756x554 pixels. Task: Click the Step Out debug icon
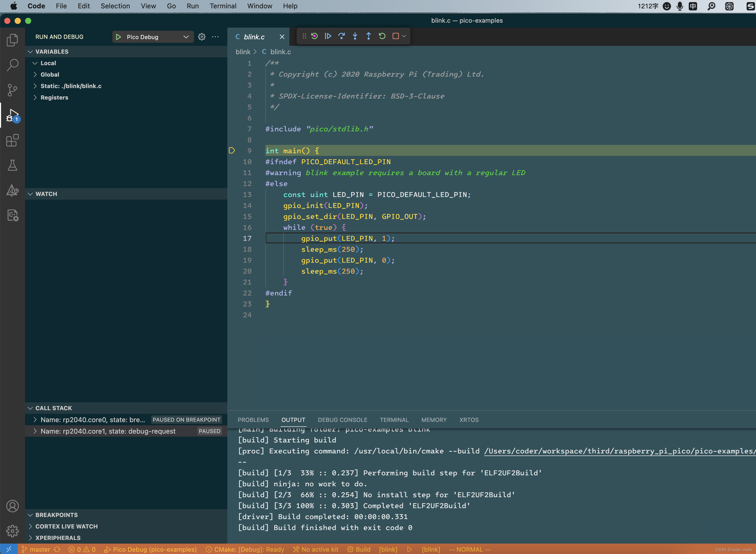[368, 36]
